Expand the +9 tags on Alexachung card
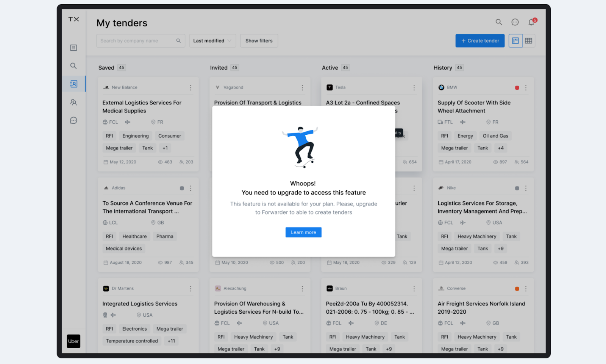This screenshot has width=606, height=364. tap(277, 349)
